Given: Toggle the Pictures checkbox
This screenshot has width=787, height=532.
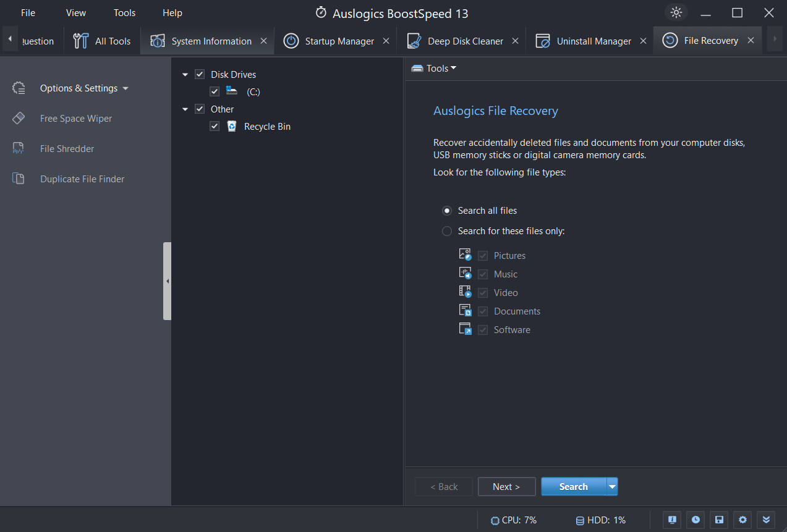Looking at the screenshot, I should point(483,256).
